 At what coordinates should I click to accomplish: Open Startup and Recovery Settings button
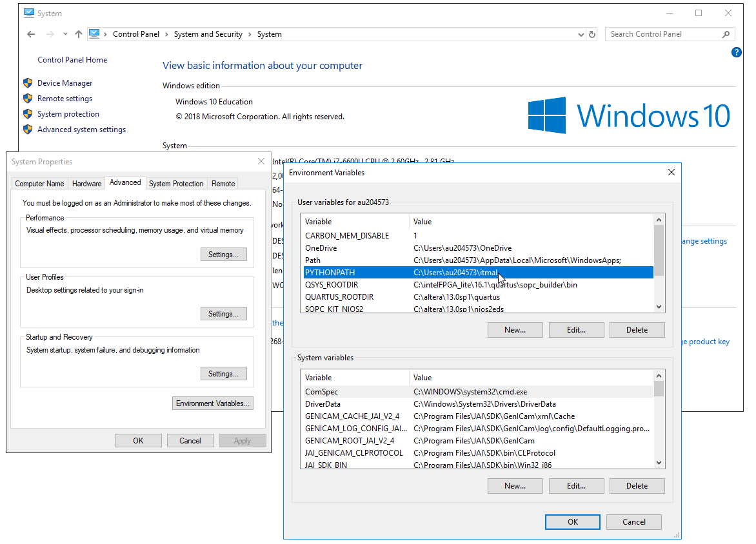point(224,373)
